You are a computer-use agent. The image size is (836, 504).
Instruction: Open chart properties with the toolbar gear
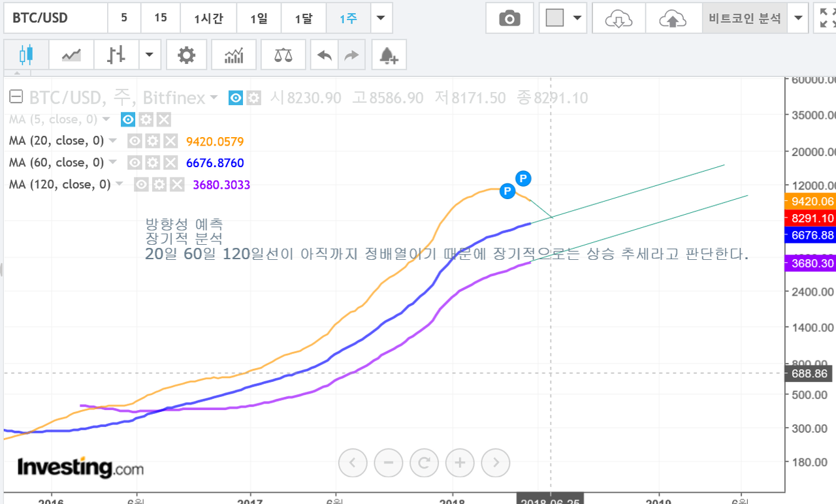point(187,55)
